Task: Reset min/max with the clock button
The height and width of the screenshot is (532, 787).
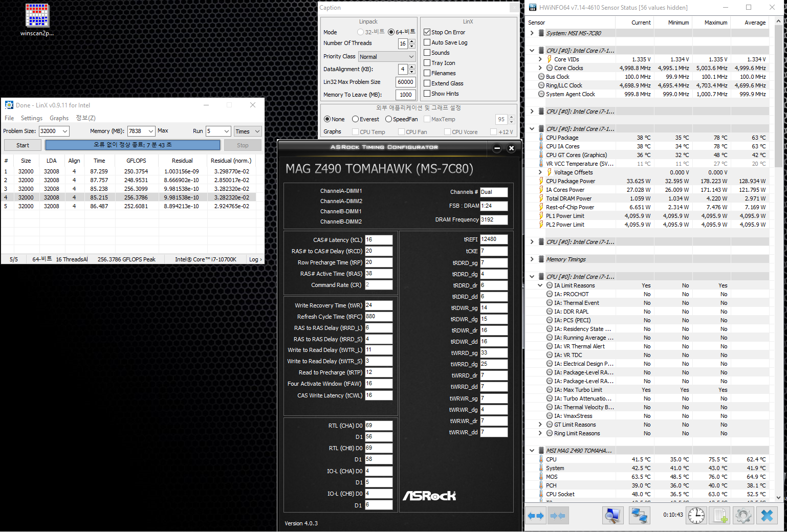Action: (696, 516)
